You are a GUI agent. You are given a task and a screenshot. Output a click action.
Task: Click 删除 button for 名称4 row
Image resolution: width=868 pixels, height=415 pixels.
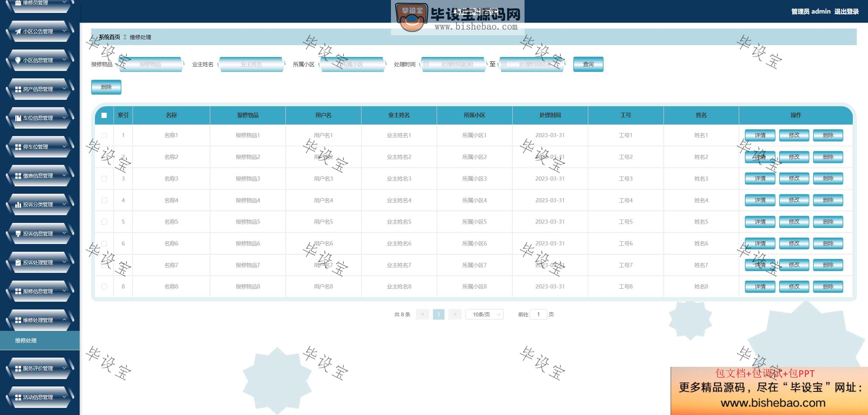click(828, 200)
